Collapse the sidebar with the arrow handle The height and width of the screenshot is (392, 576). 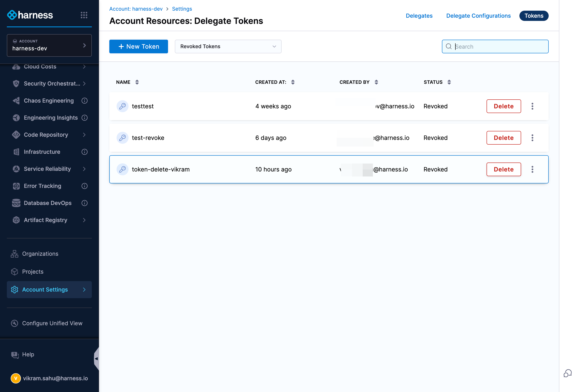(x=96, y=359)
